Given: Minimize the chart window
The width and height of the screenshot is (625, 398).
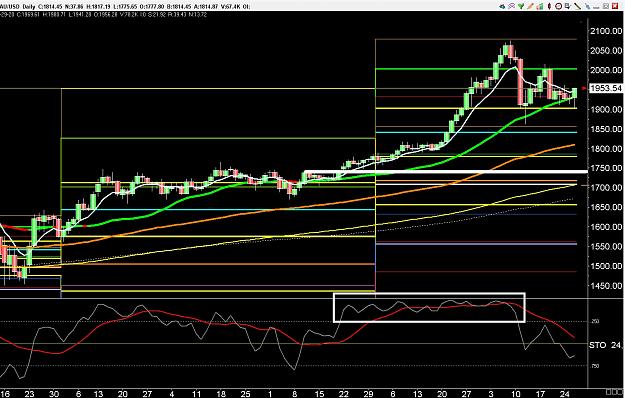Looking at the screenshot, I should [596, 8].
